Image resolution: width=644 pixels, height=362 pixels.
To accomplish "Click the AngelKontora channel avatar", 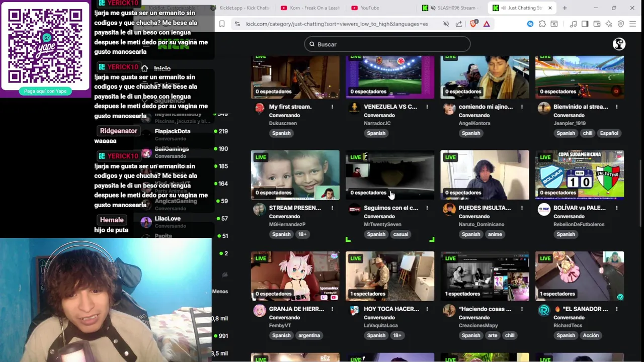I will click(449, 108).
